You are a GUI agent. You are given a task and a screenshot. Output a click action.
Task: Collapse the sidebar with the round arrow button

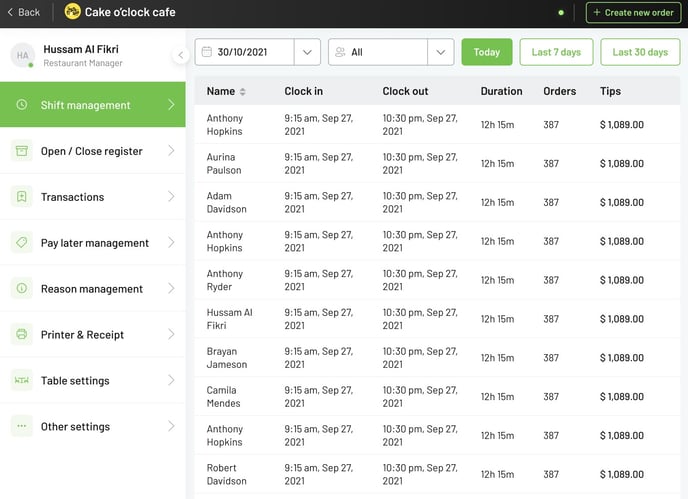pos(180,55)
